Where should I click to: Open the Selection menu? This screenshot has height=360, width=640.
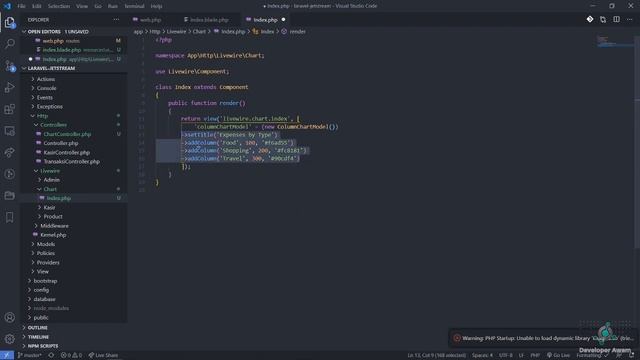point(59,6)
